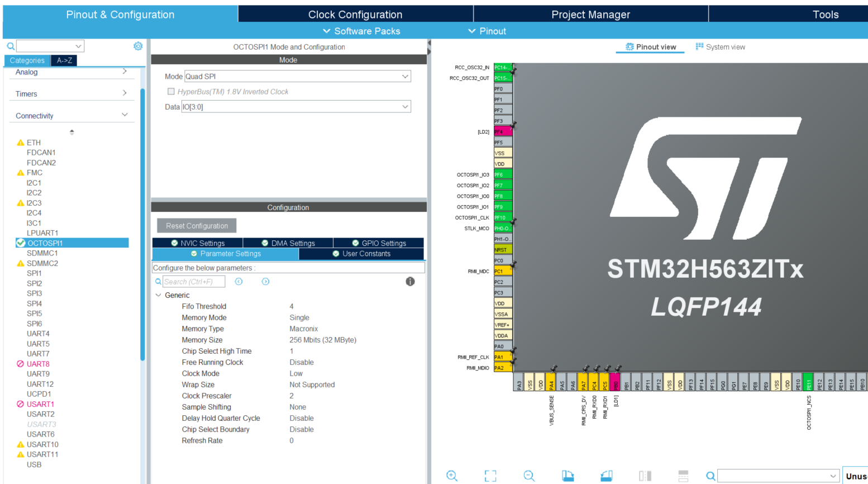Collapse the Generic parameters section
Viewport: 868px width, 484px height.
click(x=159, y=295)
